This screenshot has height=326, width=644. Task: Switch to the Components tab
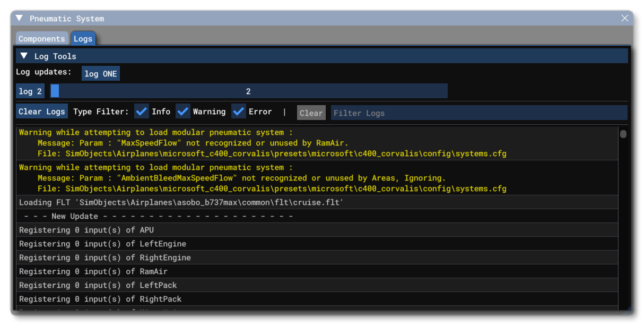pos(41,38)
